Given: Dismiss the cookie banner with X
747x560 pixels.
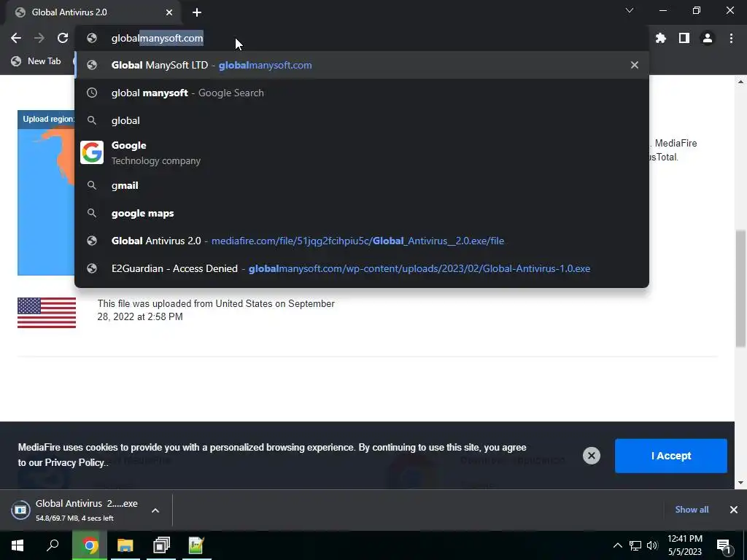Looking at the screenshot, I should (x=591, y=456).
